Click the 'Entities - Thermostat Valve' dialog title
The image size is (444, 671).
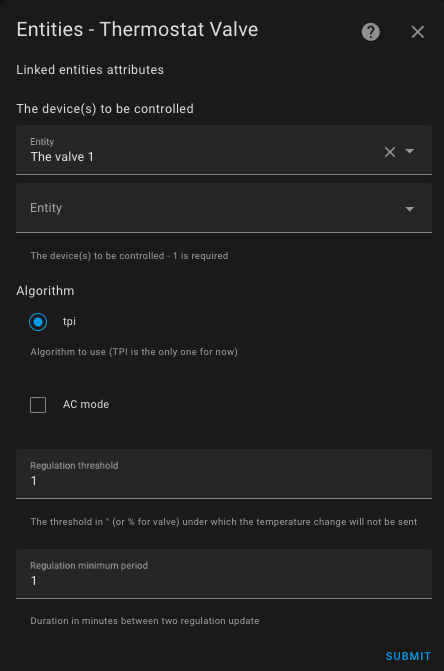tap(137, 30)
